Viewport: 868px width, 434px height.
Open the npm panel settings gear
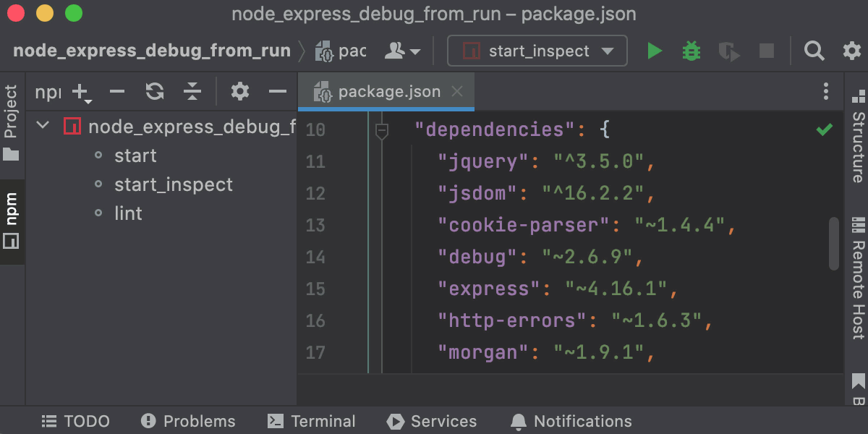tap(240, 92)
